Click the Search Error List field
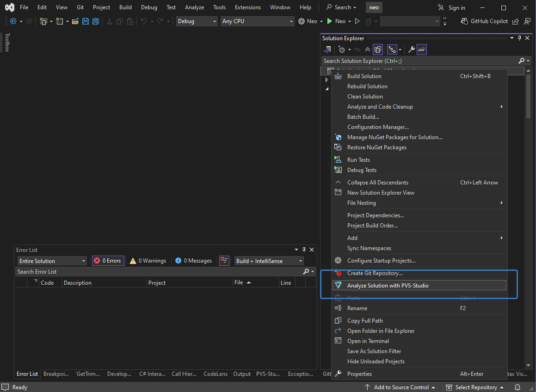The height and width of the screenshot is (392, 536). [x=157, y=272]
